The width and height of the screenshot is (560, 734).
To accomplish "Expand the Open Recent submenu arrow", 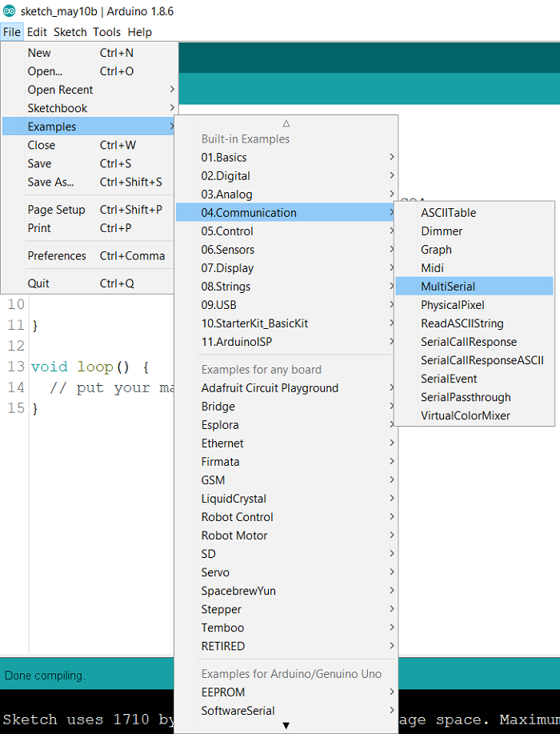I will (x=172, y=90).
